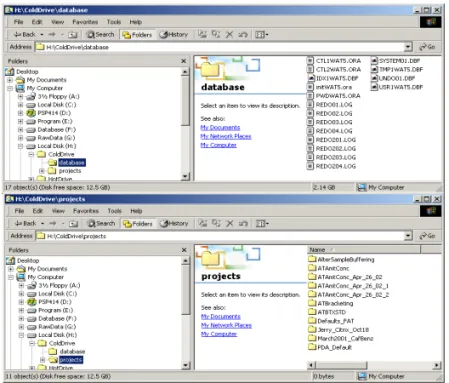The image size is (449, 383).
Task: Click My Computer link in projects window
Action: (x=219, y=334)
